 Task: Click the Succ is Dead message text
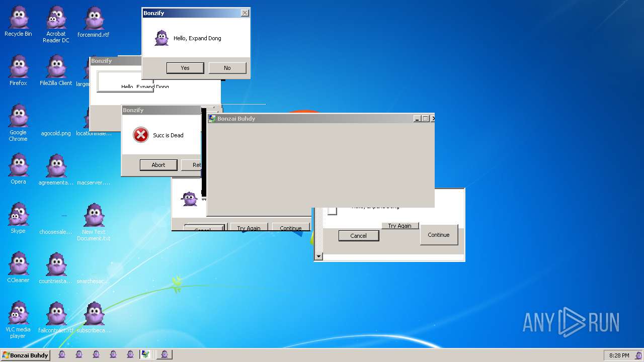point(168,135)
